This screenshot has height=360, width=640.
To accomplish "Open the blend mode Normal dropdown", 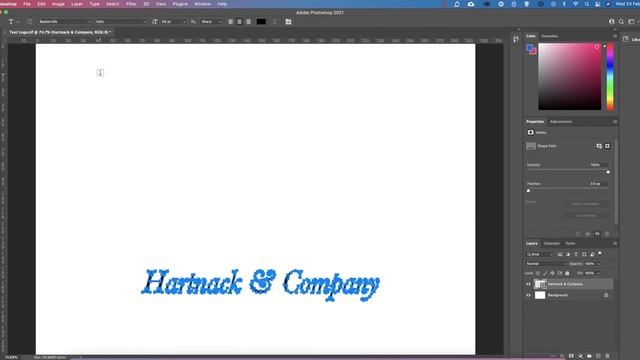I will 546,264.
